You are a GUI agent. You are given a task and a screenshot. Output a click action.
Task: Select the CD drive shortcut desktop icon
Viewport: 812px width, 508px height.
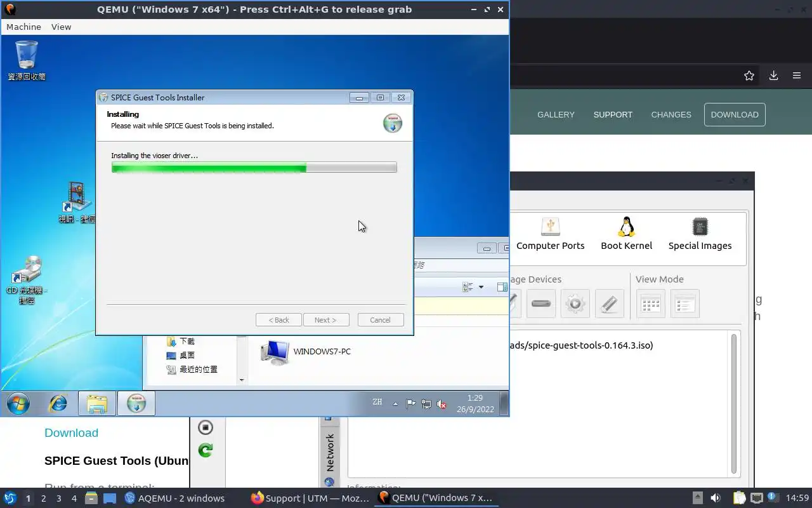pyautogui.click(x=27, y=280)
